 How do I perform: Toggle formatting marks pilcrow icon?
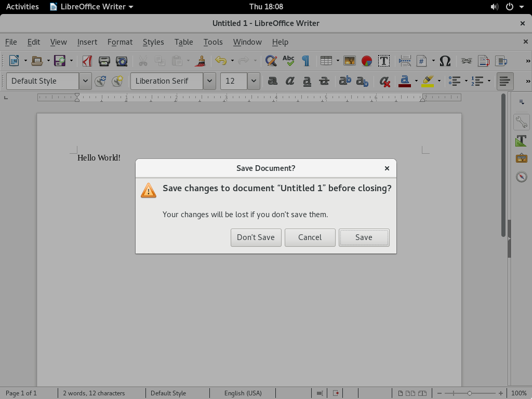point(305,61)
